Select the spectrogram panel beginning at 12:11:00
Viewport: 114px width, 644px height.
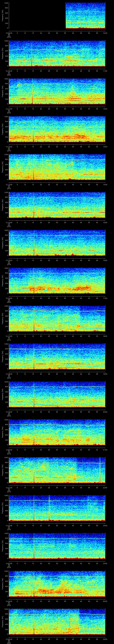(57, 91)
